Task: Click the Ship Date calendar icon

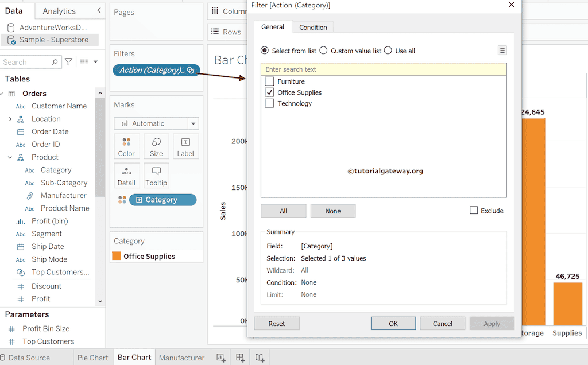Action: pos(21,247)
